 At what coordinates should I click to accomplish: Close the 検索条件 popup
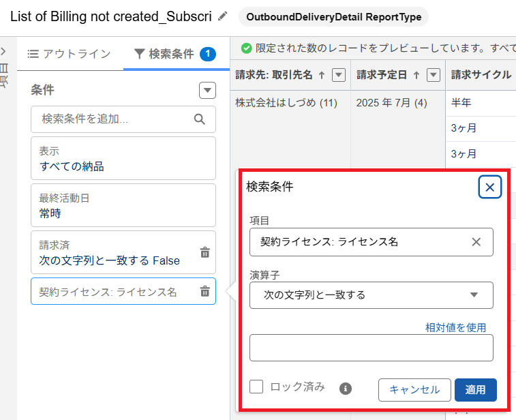coord(489,187)
